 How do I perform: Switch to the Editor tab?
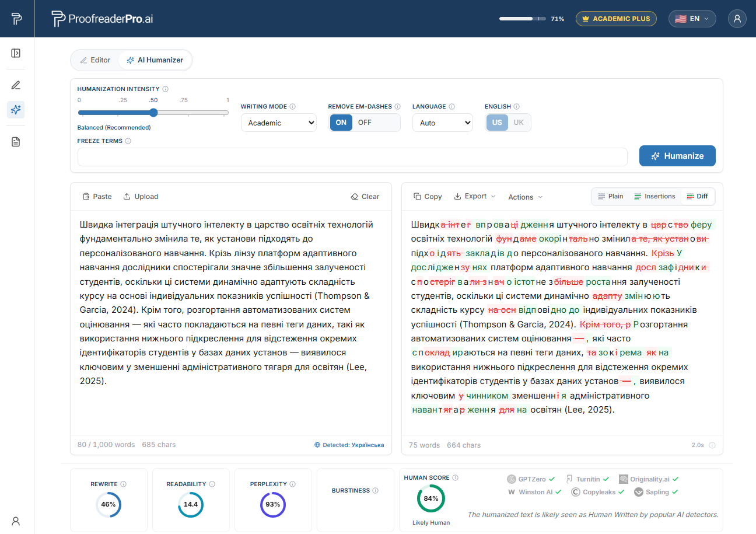click(95, 60)
